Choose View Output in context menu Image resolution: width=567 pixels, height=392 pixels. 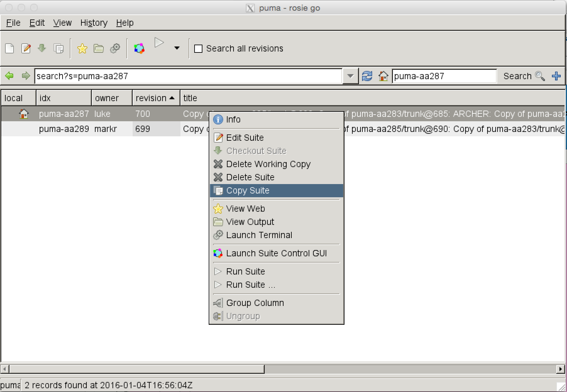click(277, 222)
